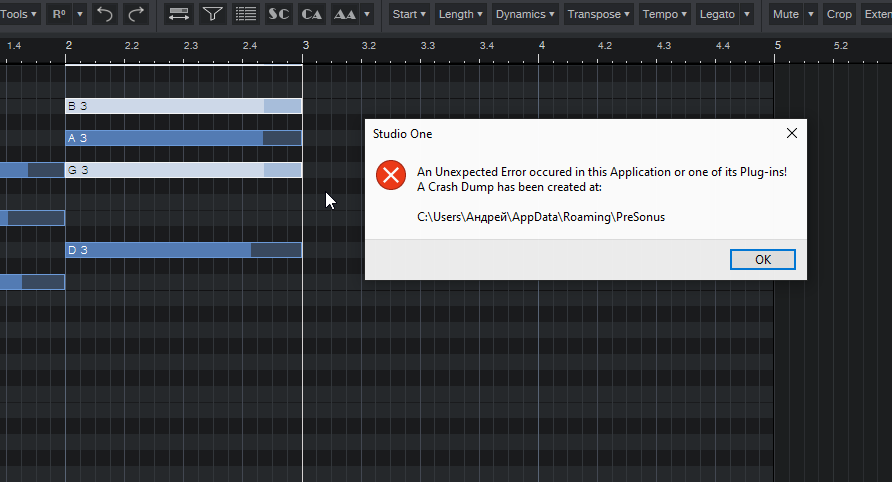Select the B 3 note
Viewport: 892px width, 482px height.
pos(183,106)
